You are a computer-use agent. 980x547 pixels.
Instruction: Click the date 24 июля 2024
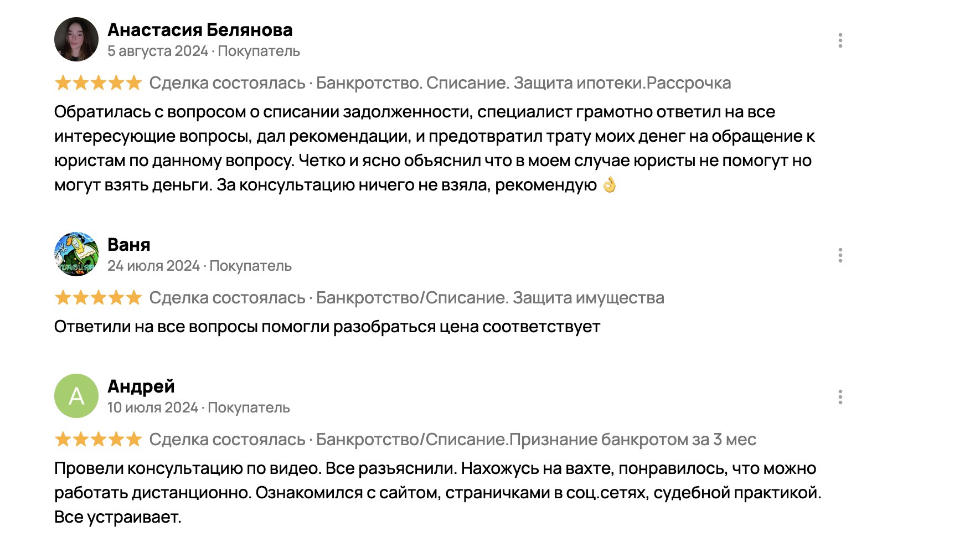(153, 266)
